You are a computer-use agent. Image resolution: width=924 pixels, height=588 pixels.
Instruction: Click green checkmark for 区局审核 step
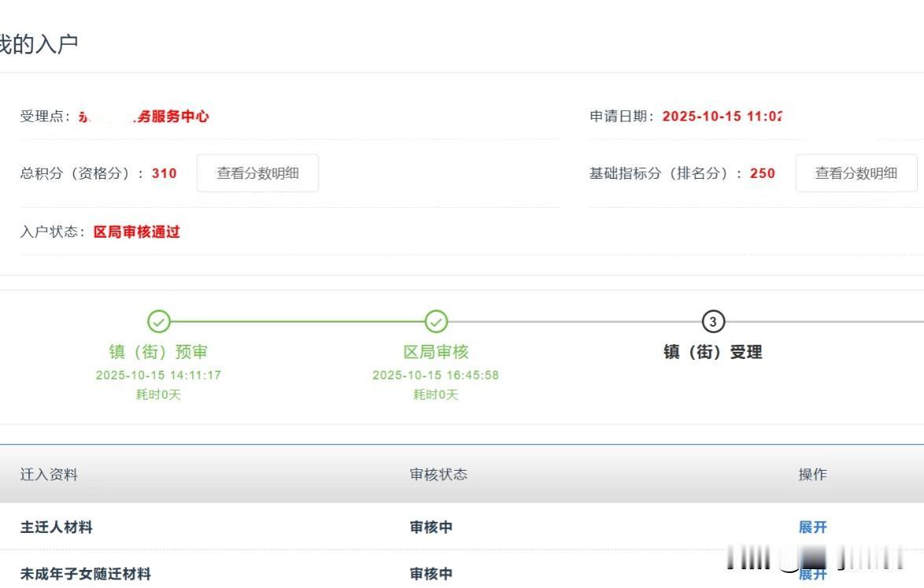(436, 321)
